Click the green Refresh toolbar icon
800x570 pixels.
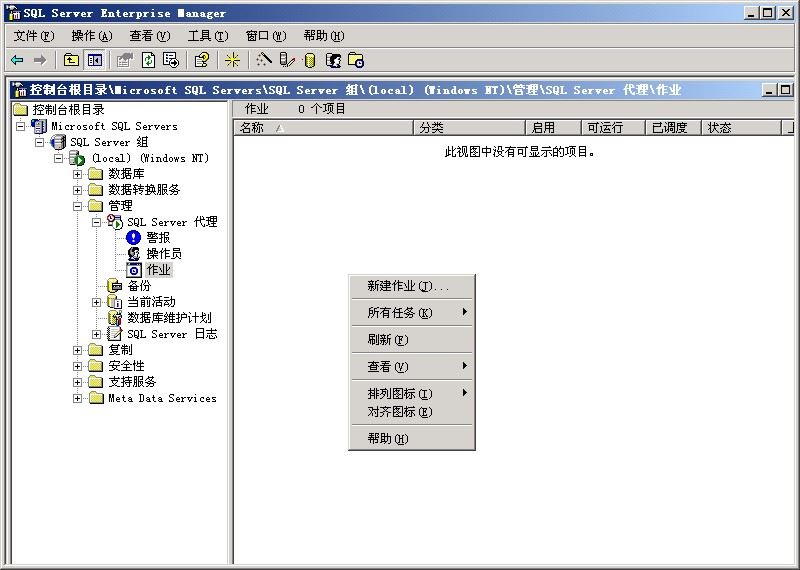coord(148,60)
